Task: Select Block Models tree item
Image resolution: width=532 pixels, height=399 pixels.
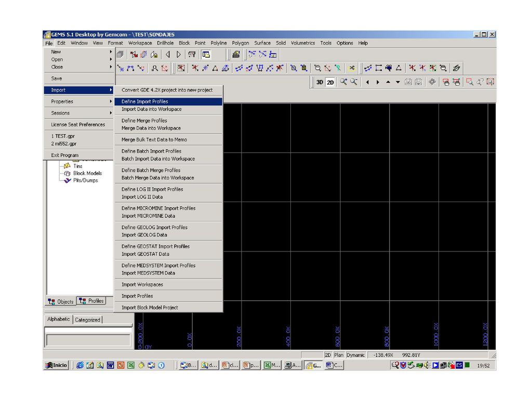Action: 87,173
